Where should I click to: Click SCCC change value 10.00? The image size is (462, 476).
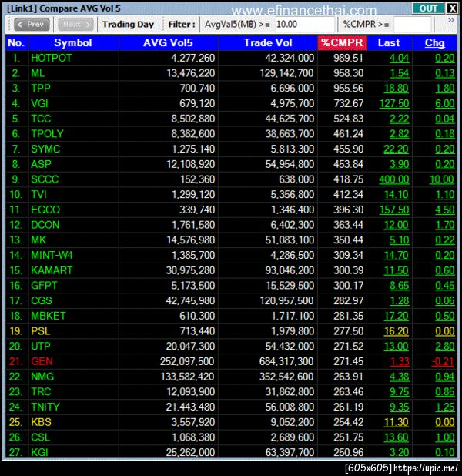coord(442,179)
